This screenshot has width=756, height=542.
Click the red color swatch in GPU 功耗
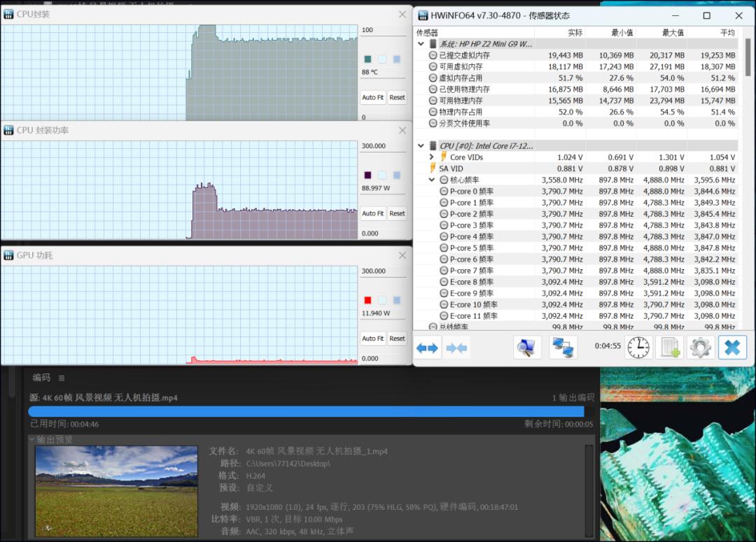pyautogui.click(x=367, y=300)
